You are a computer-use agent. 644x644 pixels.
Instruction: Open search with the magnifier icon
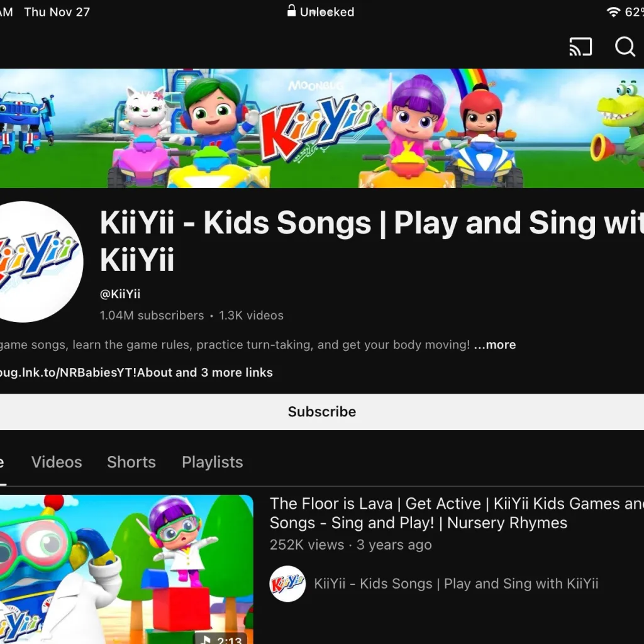coord(625,47)
